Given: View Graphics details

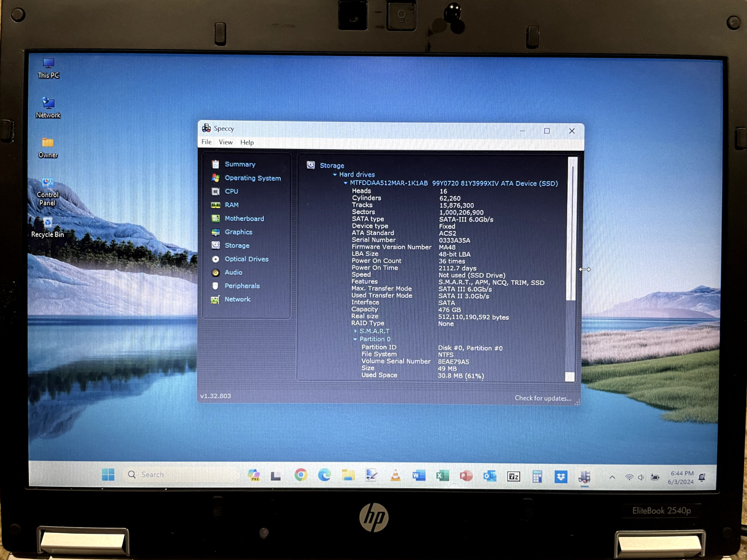Looking at the screenshot, I should pos(238,232).
